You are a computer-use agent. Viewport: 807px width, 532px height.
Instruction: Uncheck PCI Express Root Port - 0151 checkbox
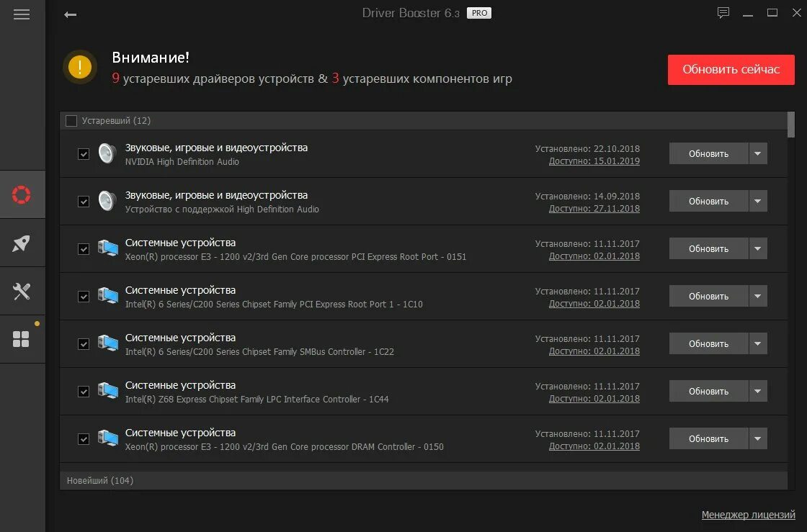click(84, 249)
